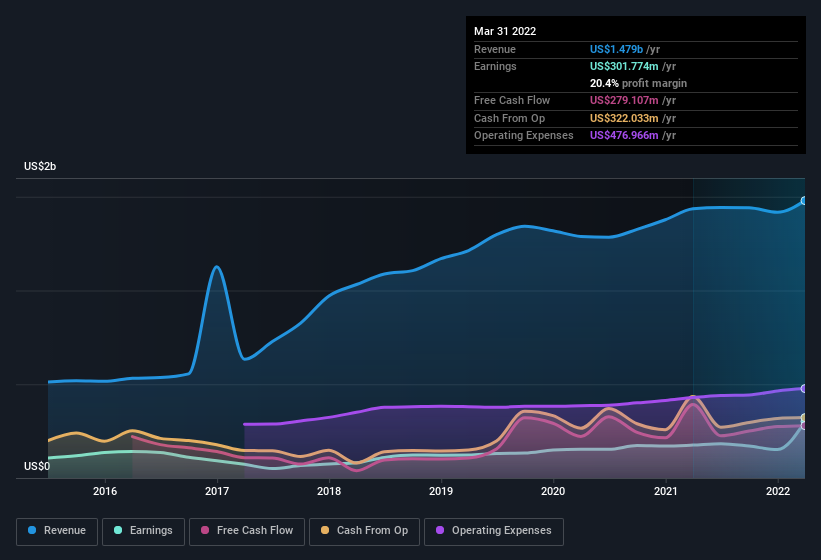Click the Cash From Op end-point marker
The width and height of the screenshot is (821, 560).
pyautogui.click(x=804, y=418)
